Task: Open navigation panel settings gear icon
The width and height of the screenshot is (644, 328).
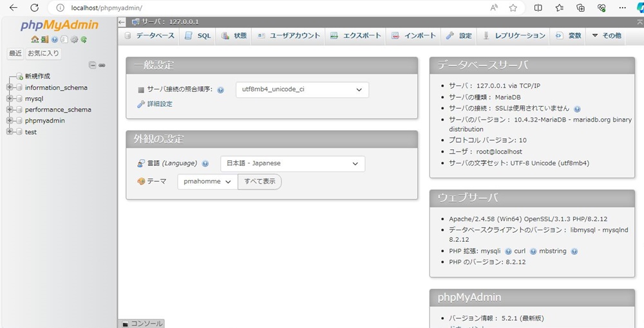Action: [74, 39]
